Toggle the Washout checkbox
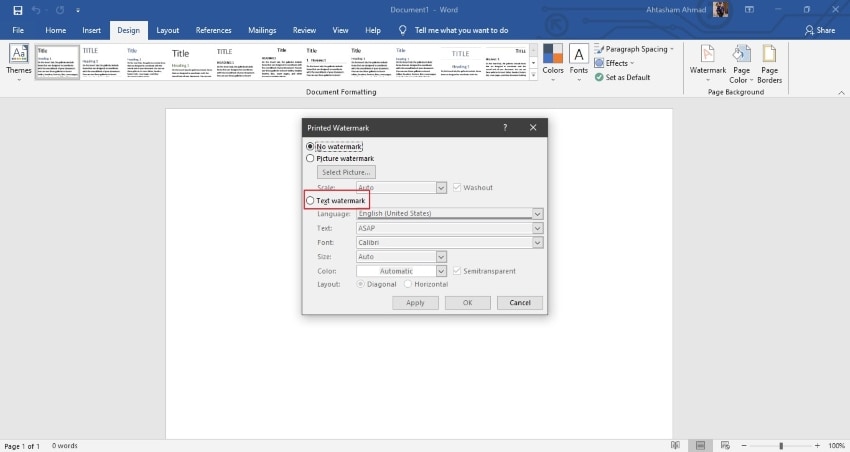This screenshot has width=850, height=452. pyautogui.click(x=456, y=188)
